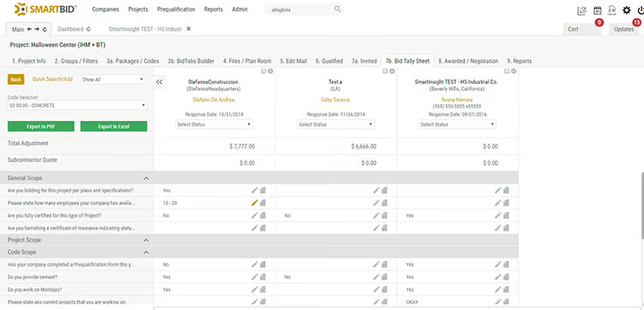Click the globe document icon in header
The width and height of the screenshot is (644, 310).
(582, 11)
